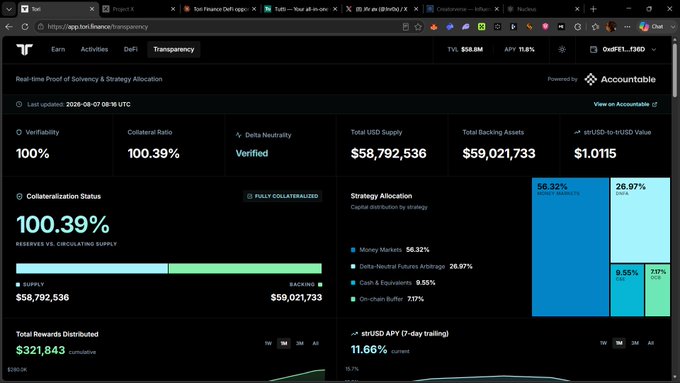680x383 pixels.
Task: Click the 26.97% DNFA treemap block
Action: (640, 220)
